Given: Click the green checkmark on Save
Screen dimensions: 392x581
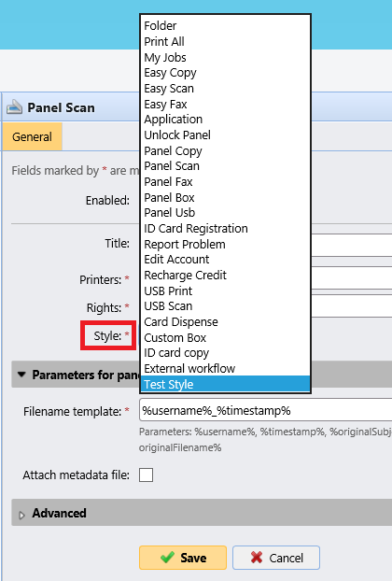Looking at the screenshot, I should [167, 558].
